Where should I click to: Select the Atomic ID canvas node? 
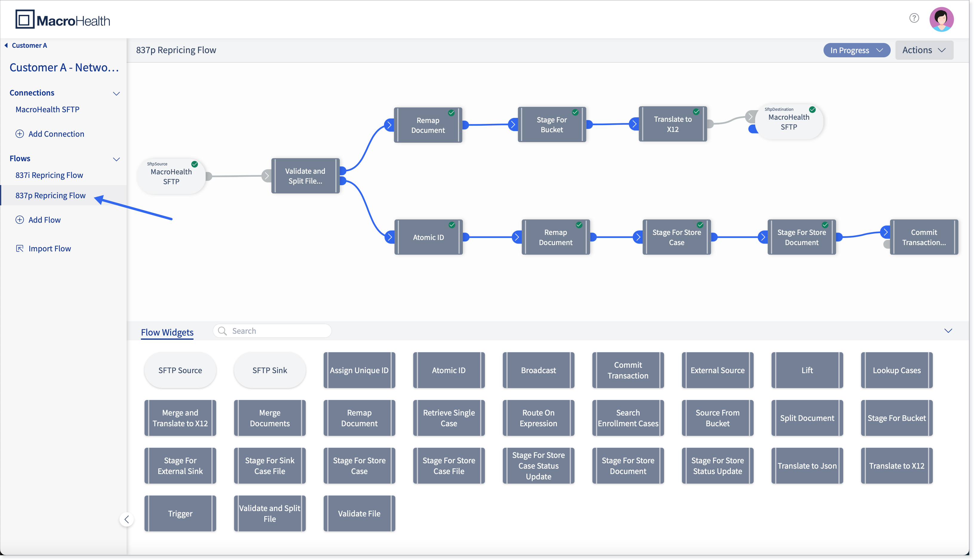(428, 237)
